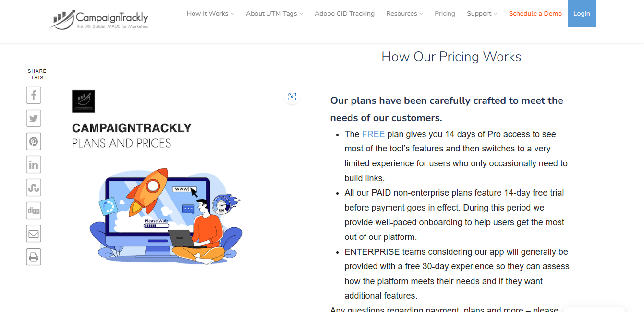Share page on Facebook icon
644x312 pixels.
34,95
